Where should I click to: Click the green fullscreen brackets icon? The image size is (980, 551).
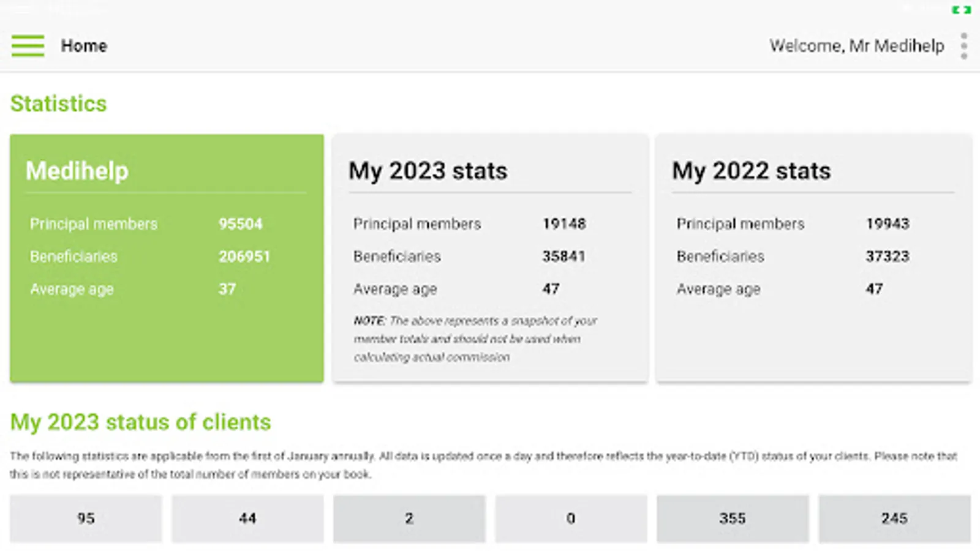(962, 10)
